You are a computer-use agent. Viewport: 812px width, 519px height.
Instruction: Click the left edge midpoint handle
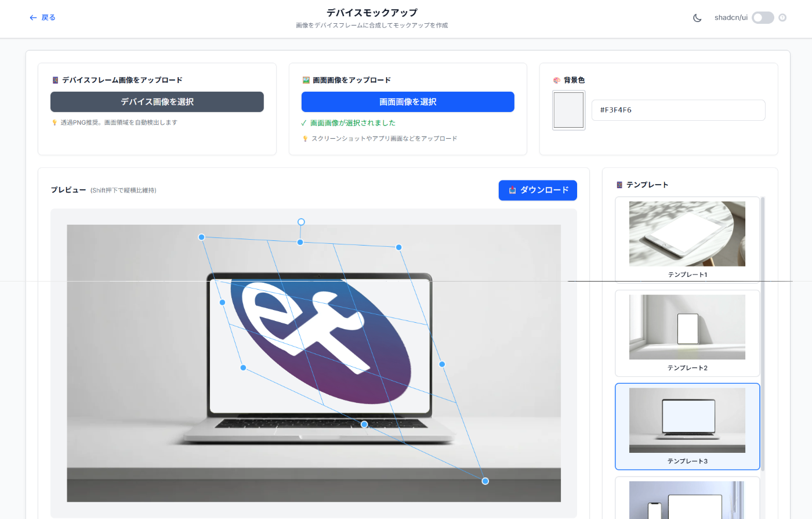pos(222,302)
